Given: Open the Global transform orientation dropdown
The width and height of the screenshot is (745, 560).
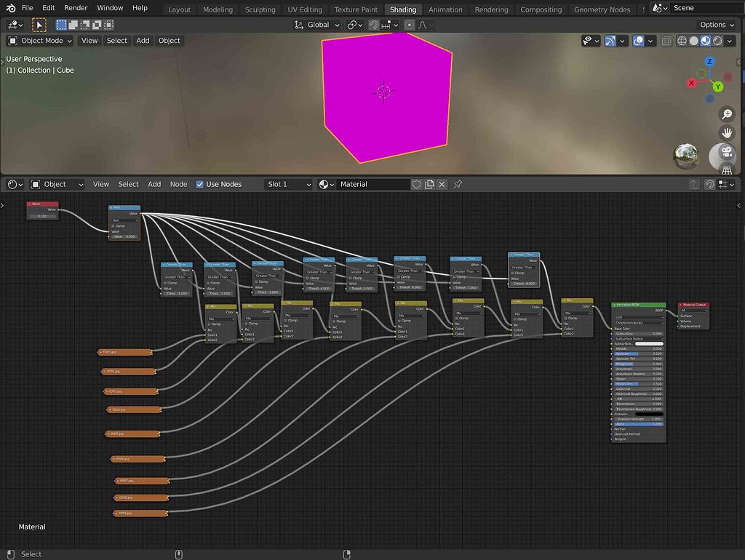Looking at the screenshot, I should coord(317,25).
